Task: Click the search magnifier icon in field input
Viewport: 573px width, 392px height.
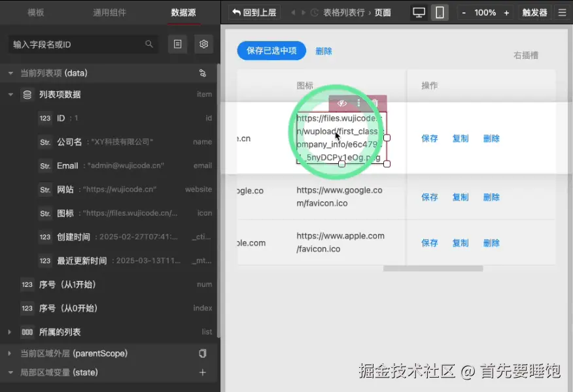Action: pos(148,44)
